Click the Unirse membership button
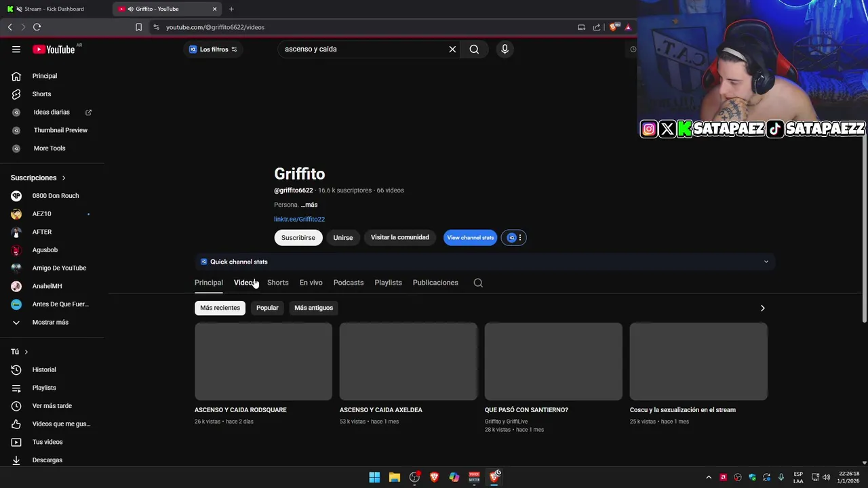 coord(343,237)
